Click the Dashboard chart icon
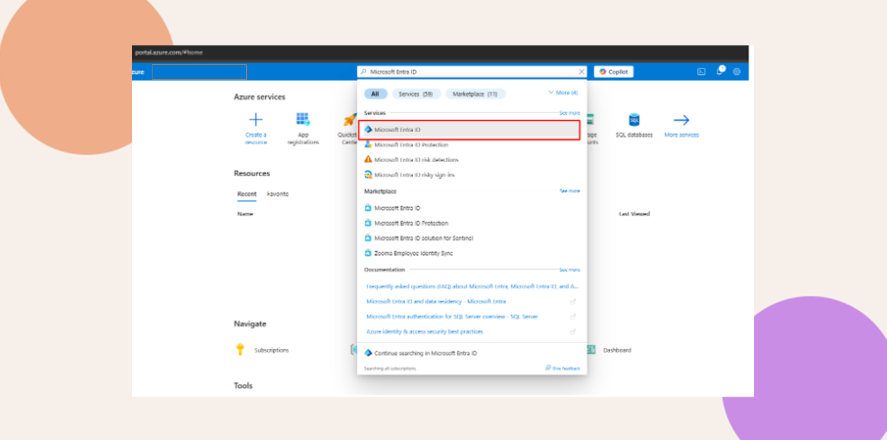This screenshot has height=440, width=887. [591, 350]
